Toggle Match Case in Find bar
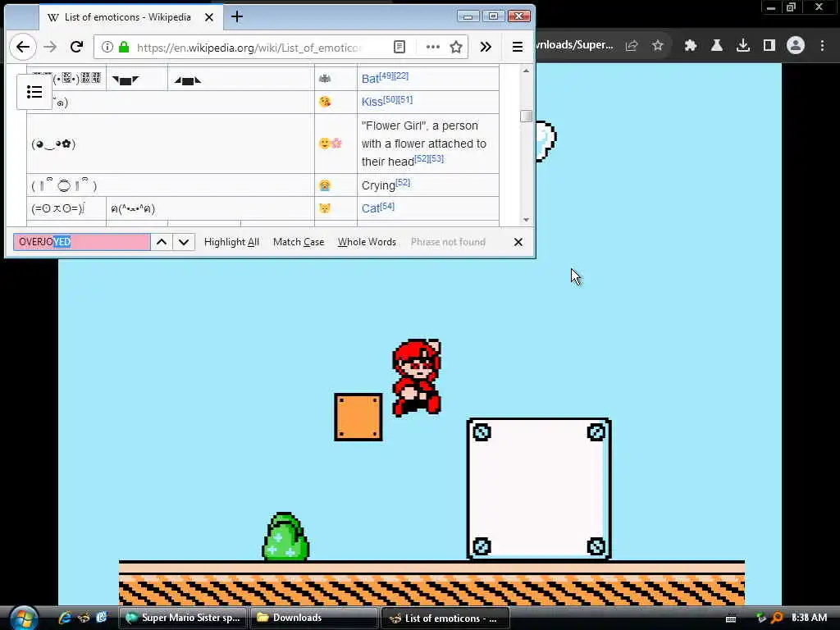This screenshot has width=840, height=630. pyautogui.click(x=299, y=242)
